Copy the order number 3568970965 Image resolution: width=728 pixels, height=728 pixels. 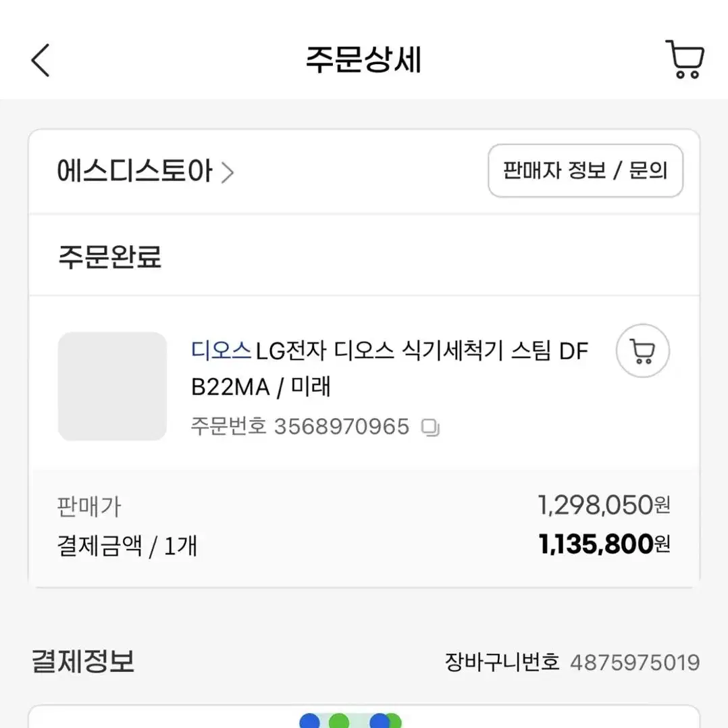click(430, 427)
